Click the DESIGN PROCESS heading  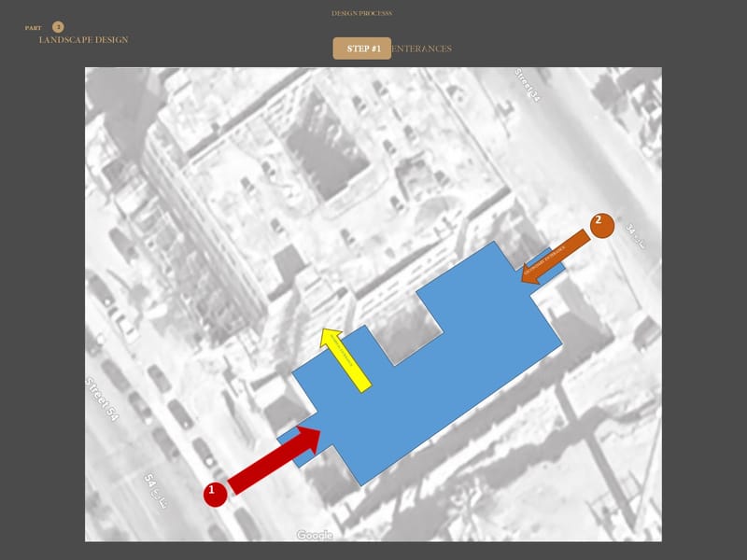pyautogui.click(x=361, y=13)
